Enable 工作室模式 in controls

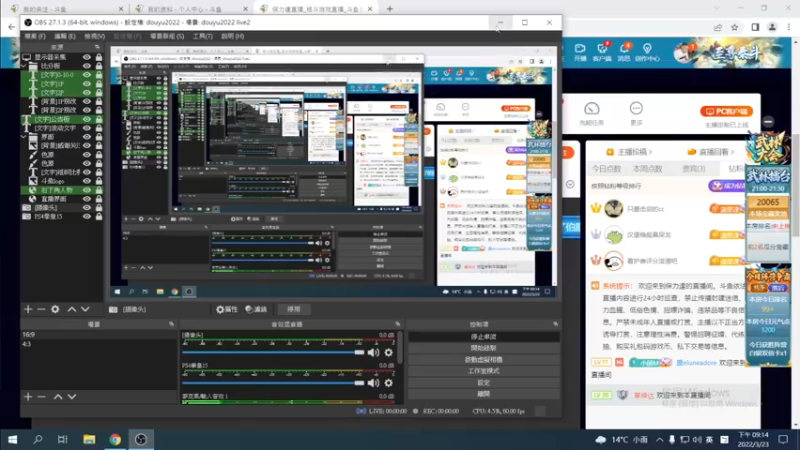483,371
